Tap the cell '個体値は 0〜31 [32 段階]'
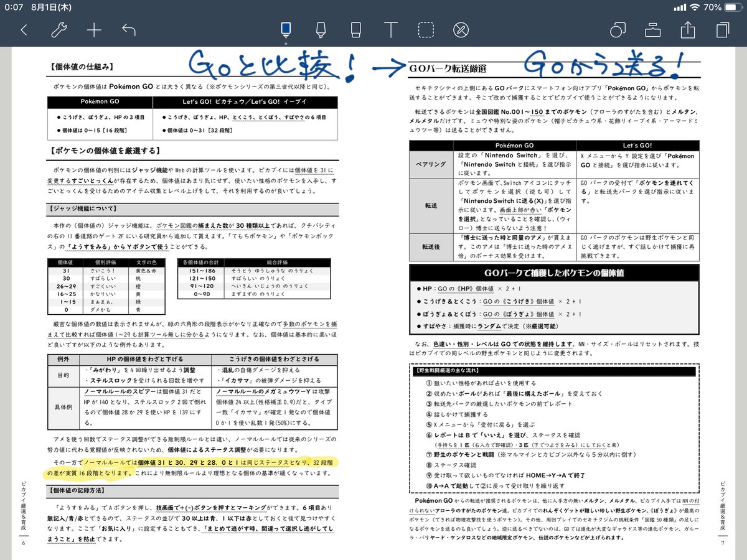Viewport: 747px width, 560px height. (198, 130)
